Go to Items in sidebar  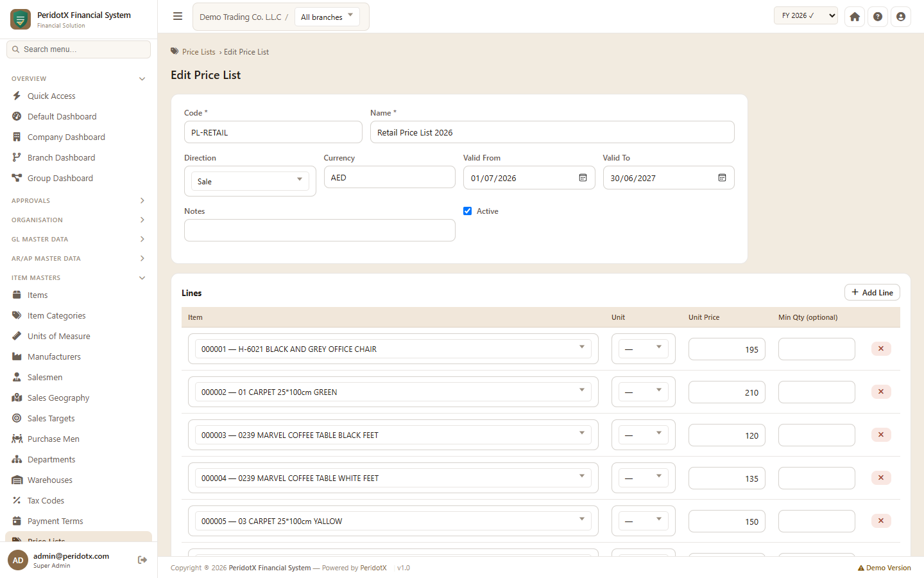point(78,295)
